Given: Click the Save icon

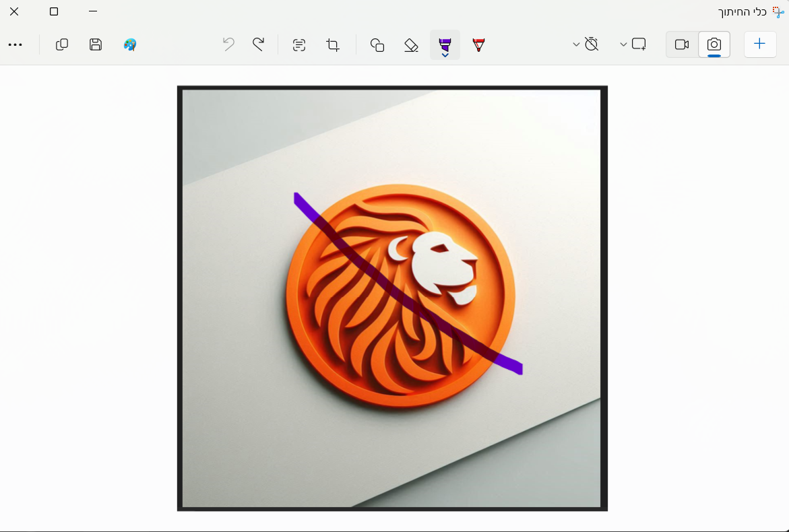Looking at the screenshot, I should click(95, 44).
